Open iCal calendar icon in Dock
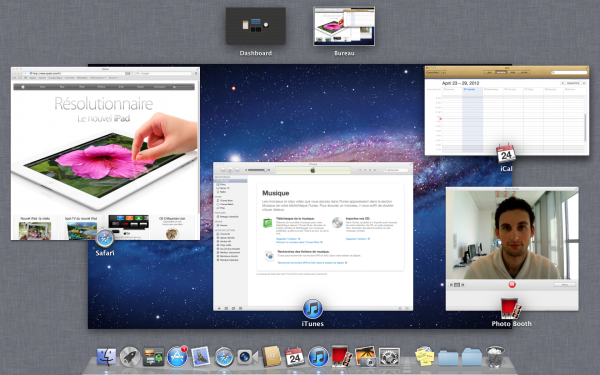The height and width of the screenshot is (375, 600). 295,357
